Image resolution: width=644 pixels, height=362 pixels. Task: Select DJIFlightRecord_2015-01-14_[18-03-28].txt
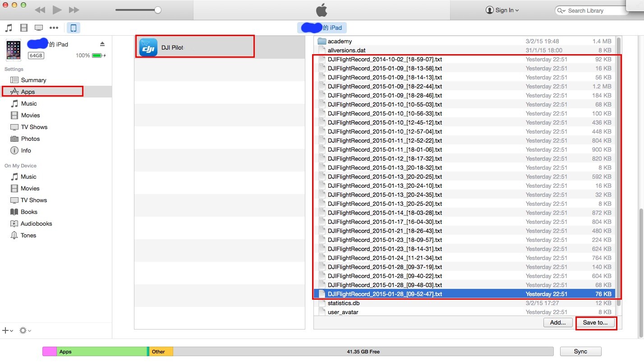pos(465,213)
